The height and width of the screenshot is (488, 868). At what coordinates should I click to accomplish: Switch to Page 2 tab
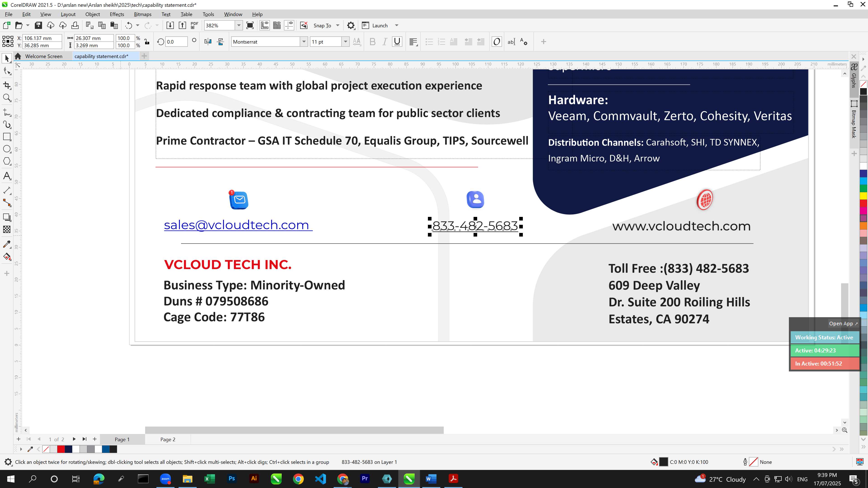coord(167,439)
